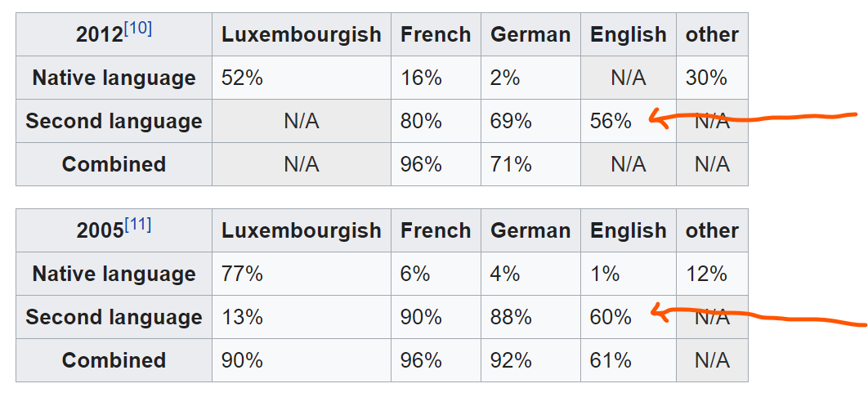
Task: Click the 2012 Luxembourgish column header
Action: click(301, 34)
